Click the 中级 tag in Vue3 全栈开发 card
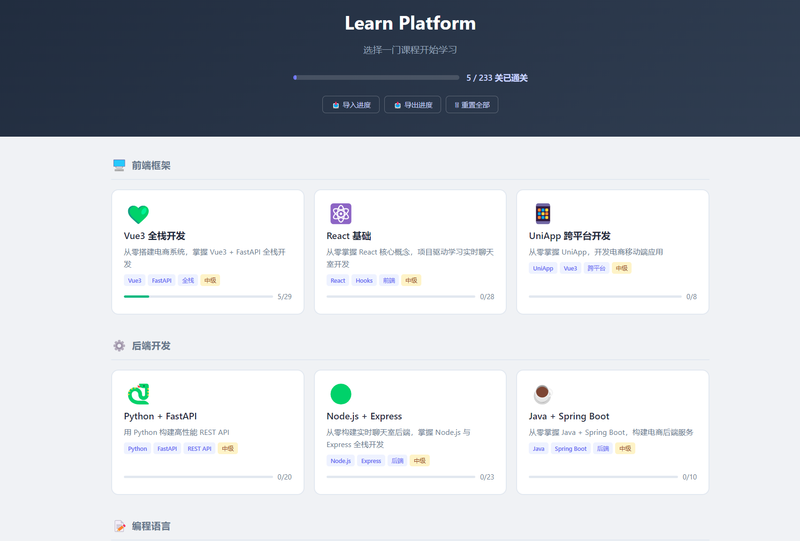Screen dimensions: 800x541 (210, 280)
